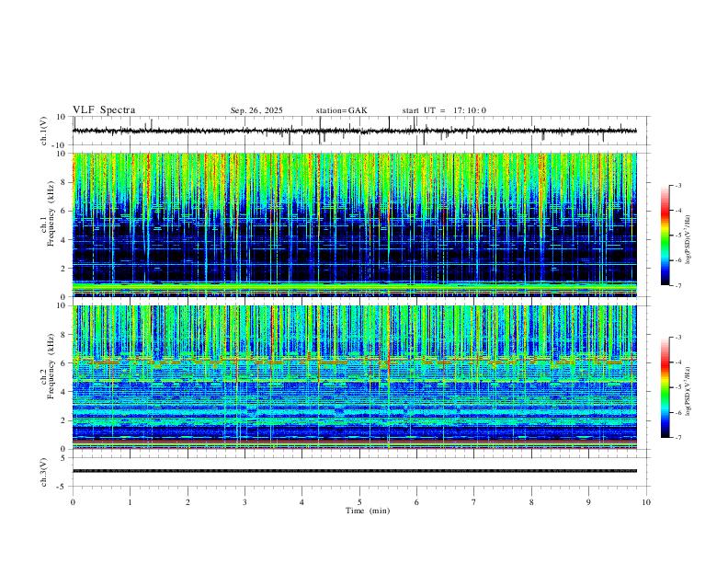The image size is (728, 563).
Task: Click the "-7" tick on ch.2 colorbar
Action: 678,438
